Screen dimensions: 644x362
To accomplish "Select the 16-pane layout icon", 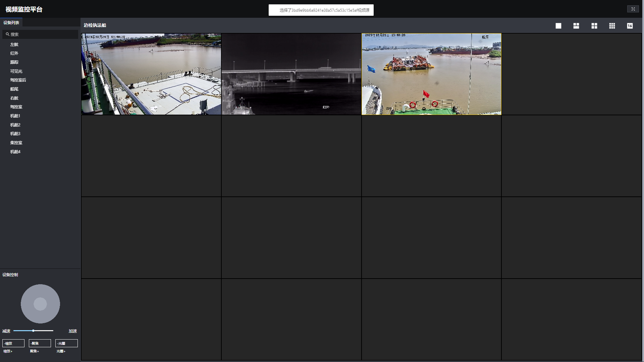I will tap(630, 26).
